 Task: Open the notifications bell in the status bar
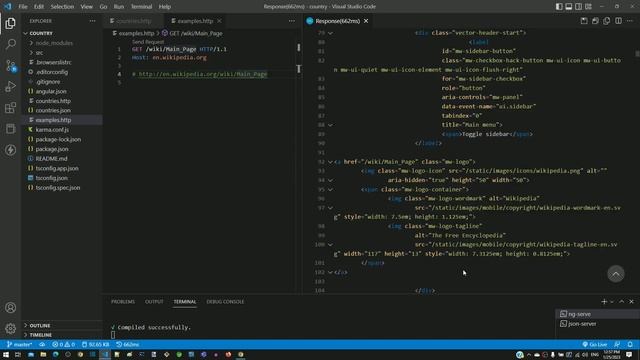point(630,344)
